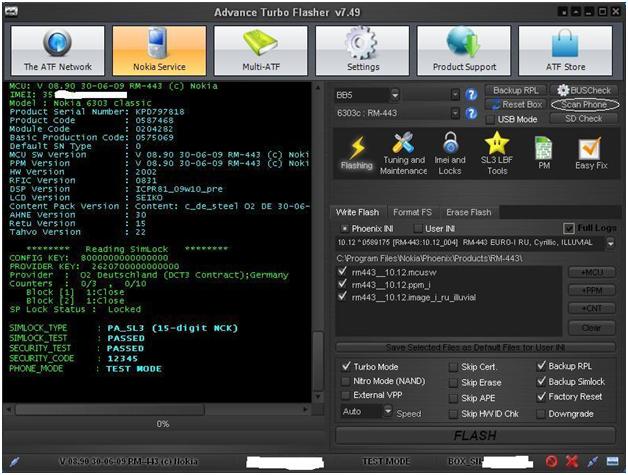Image resolution: width=628 pixels, height=475 pixels.
Task: Expand the 6303c : RM-443 model dropdown
Action: point(455,113)
